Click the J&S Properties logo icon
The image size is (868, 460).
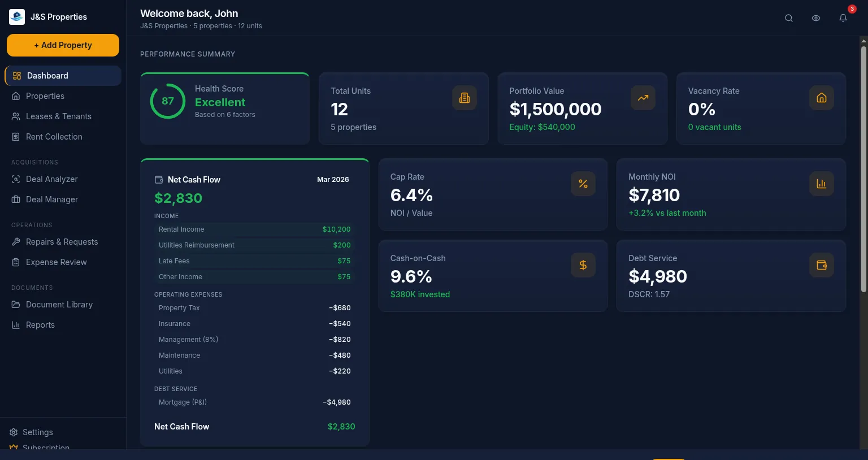(17, 17)
